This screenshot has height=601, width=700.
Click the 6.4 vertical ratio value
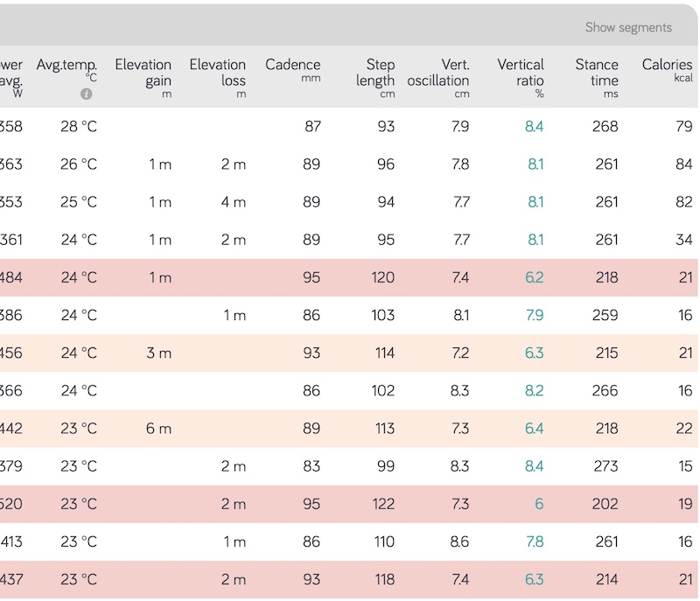click(534, 429)
